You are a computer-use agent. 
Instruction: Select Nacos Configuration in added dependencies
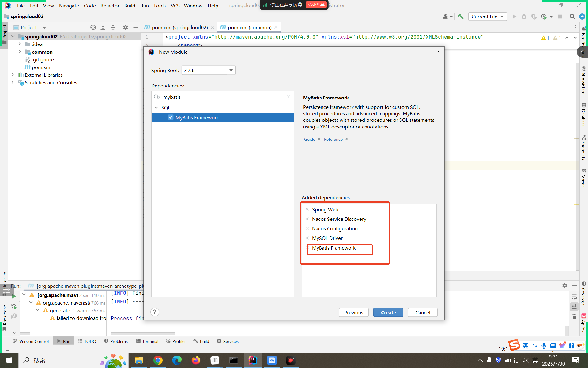click(335, 228)
